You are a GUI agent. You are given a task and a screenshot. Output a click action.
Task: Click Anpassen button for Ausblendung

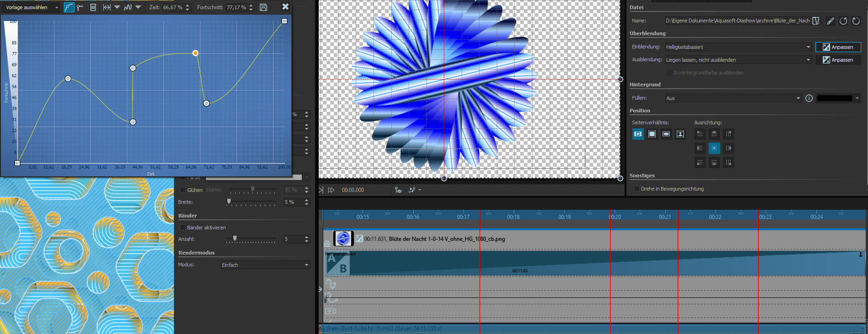(x=838, y=60)
